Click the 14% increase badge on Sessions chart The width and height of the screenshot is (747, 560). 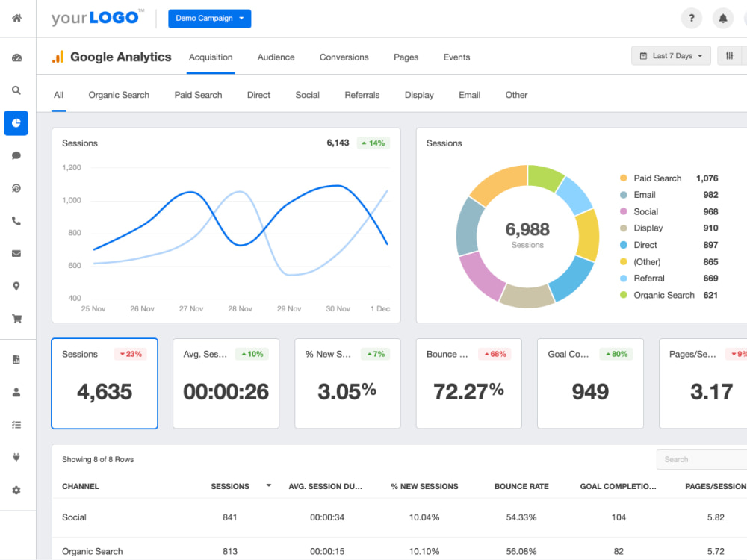pos(373,143)
